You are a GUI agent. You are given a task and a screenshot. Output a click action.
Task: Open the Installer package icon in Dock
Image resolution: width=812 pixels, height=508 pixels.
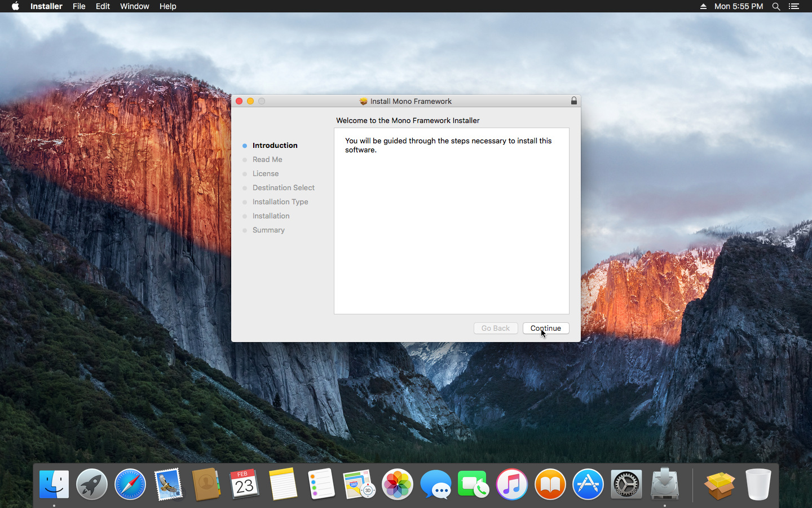coord(720,485)
